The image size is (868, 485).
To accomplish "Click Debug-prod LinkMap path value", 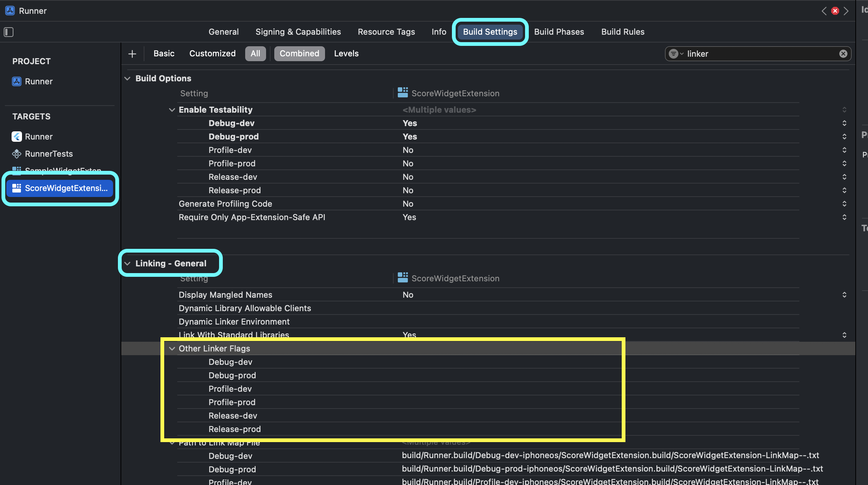I will pos(612,469).
